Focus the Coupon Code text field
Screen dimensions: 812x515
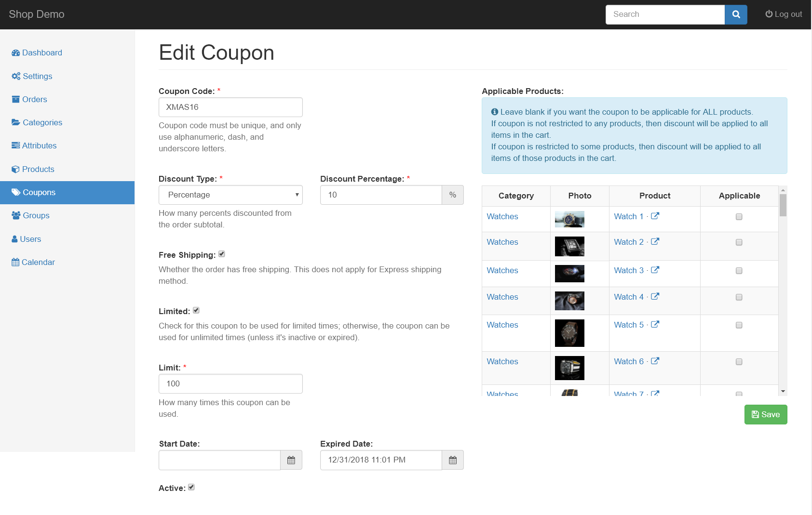(x=230, y=107)
